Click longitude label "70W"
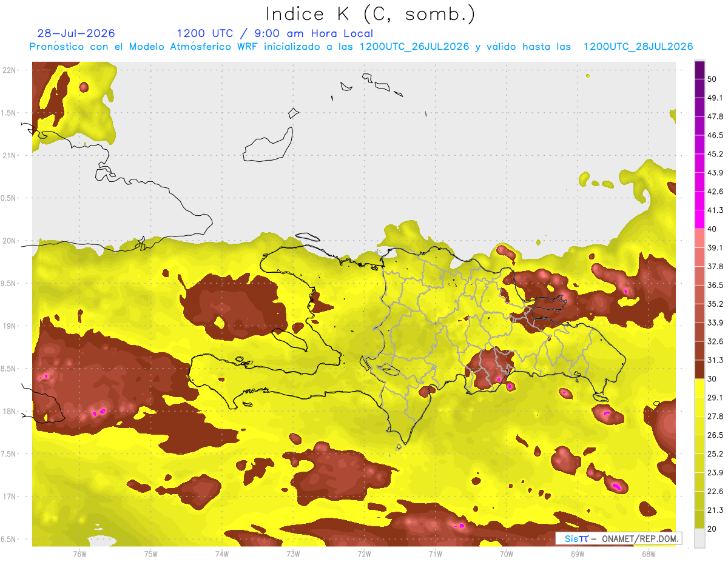 pos(507,554)
